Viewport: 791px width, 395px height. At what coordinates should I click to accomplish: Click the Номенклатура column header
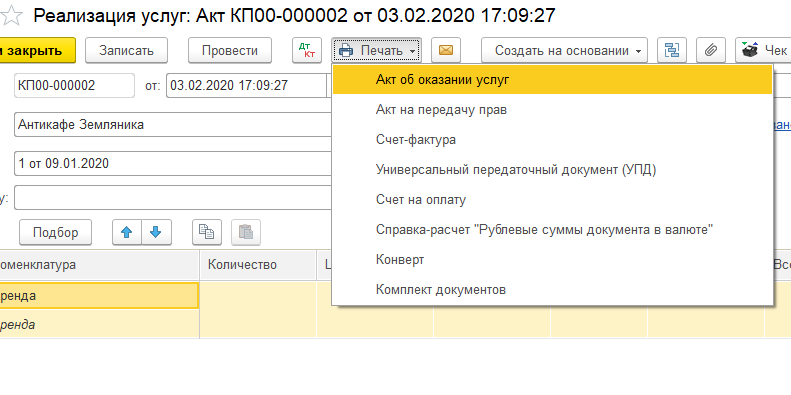pyautogui.click(x=99, y=265)
